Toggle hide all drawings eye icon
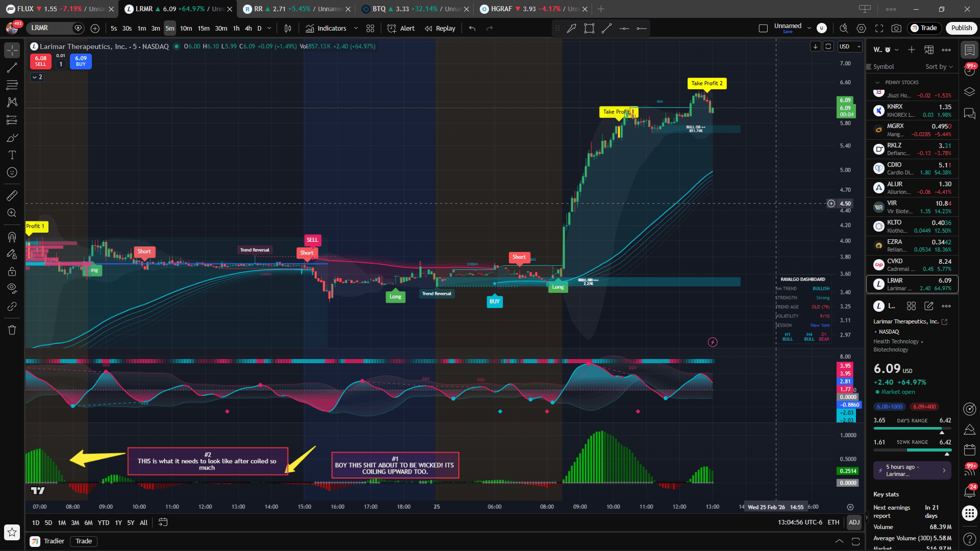 [x=12, y=288]
